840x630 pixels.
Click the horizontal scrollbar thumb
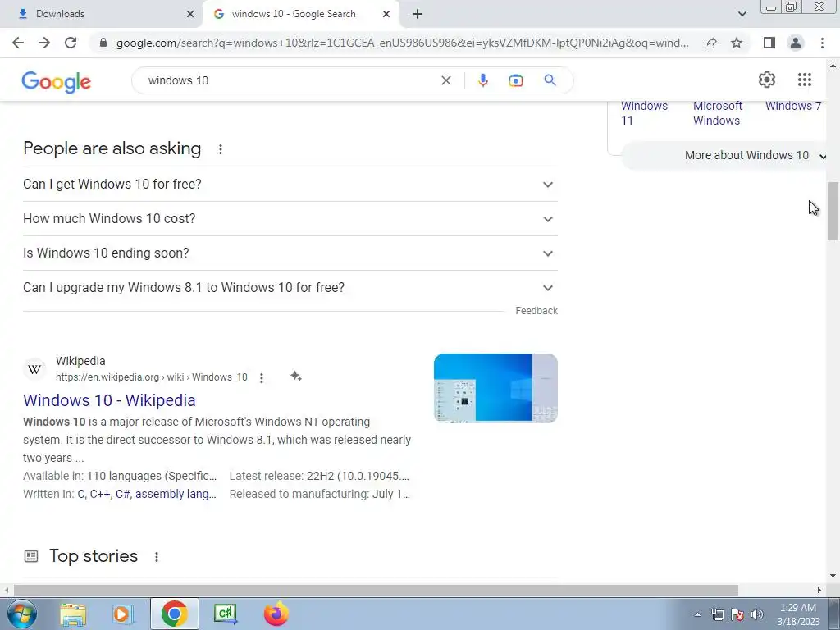point(376,590)
